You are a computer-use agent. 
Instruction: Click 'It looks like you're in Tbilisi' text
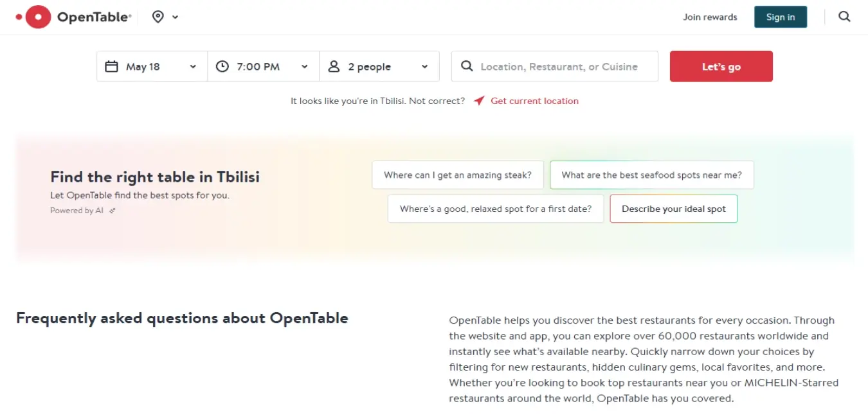tap(348, 101)
